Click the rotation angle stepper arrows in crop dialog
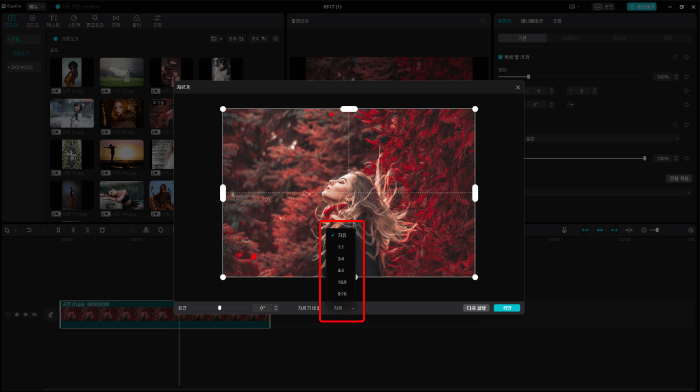The width and height of the screenshot is (700, 392). (275, 308)
